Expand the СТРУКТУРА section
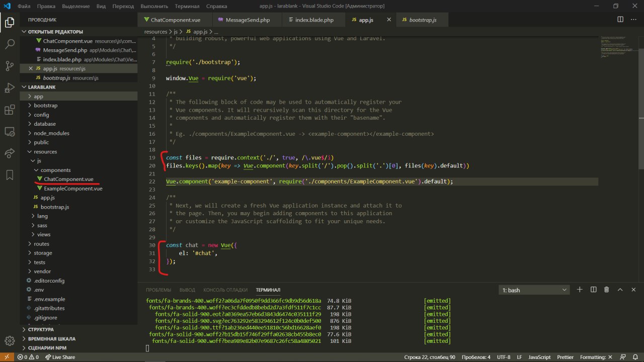This screenshot has height=362, width=644. pyautogui.click(x=78, y=329)
